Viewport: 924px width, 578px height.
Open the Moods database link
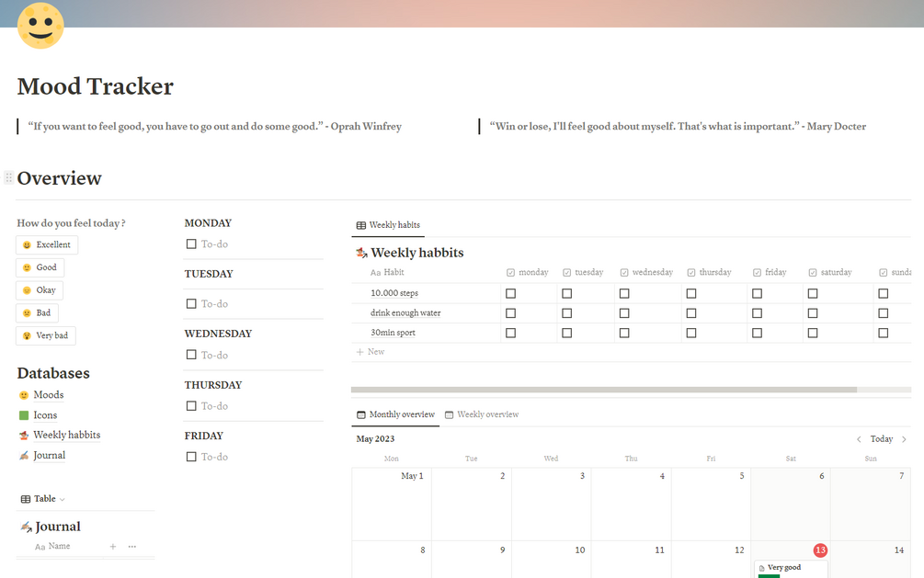coord(49,395)
